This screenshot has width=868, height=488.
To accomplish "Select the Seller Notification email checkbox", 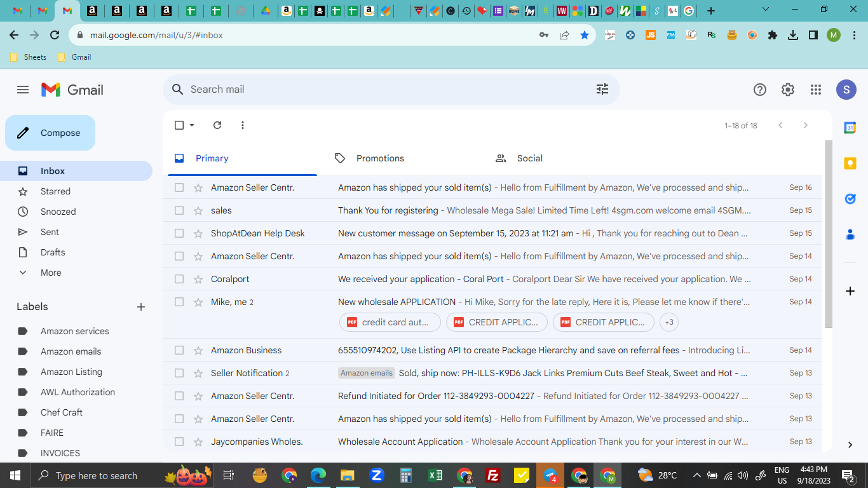I will [x=179, y=373].
